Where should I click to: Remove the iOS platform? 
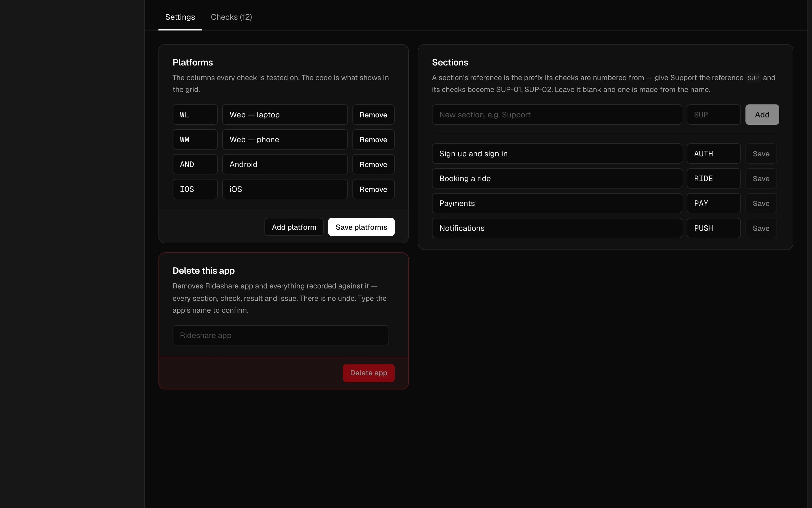[373, 189]
